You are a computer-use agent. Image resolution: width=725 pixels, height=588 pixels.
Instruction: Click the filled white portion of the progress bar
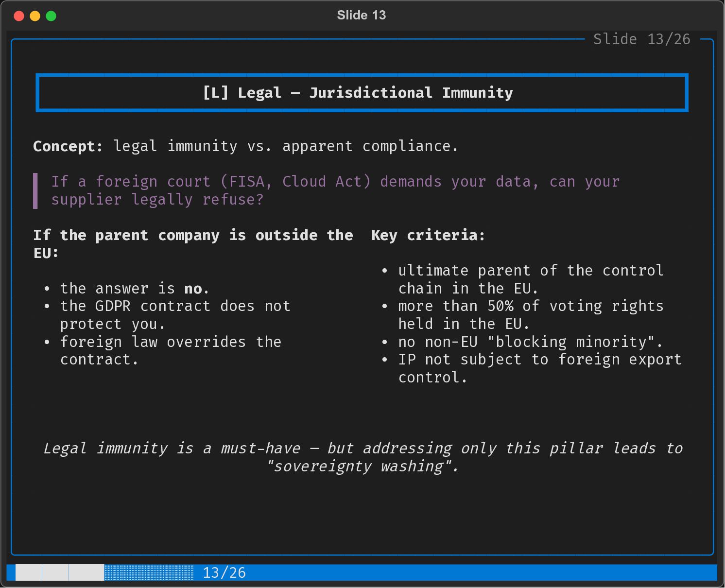tap(60, 573)
